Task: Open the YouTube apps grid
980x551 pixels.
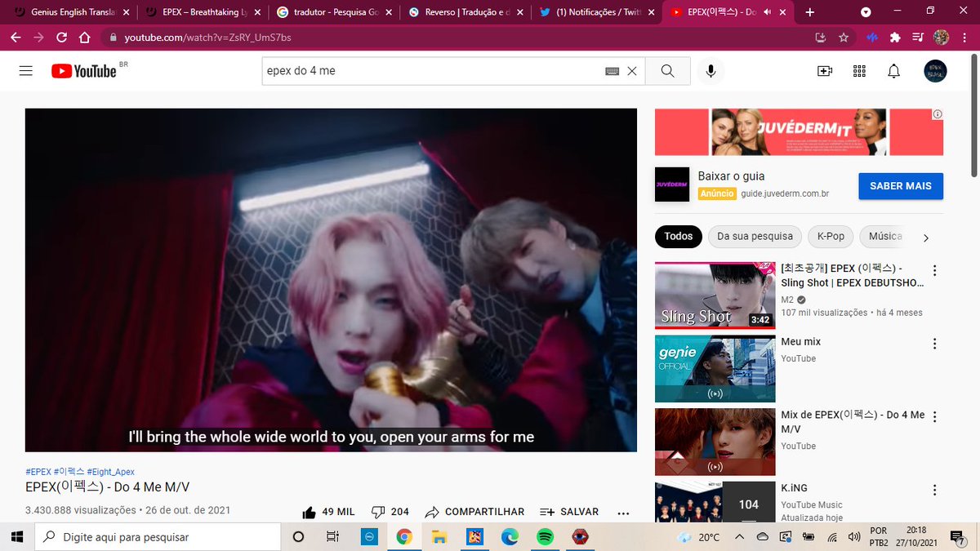Action: [859, 71]
